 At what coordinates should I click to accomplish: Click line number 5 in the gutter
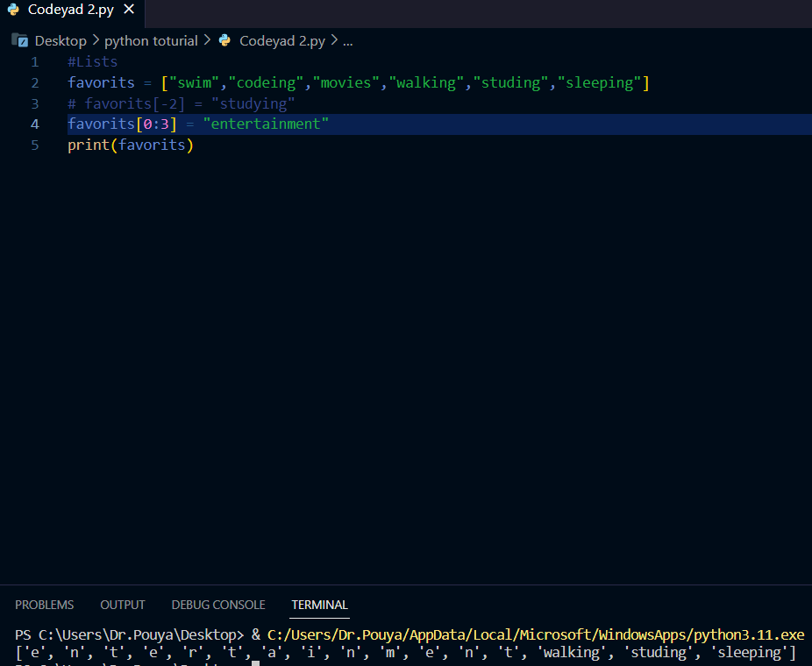pos(35,145)
